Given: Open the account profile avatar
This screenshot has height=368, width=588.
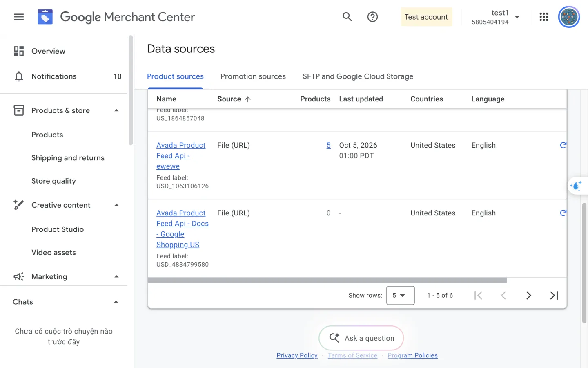Looking at the screenshot, I should 569,17.
